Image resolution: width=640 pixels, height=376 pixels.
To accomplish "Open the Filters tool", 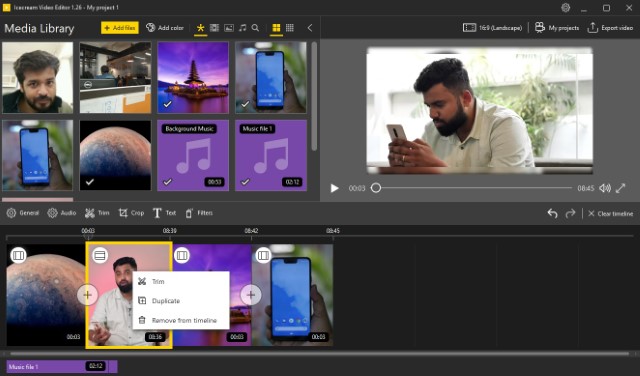I will [198, 213].
